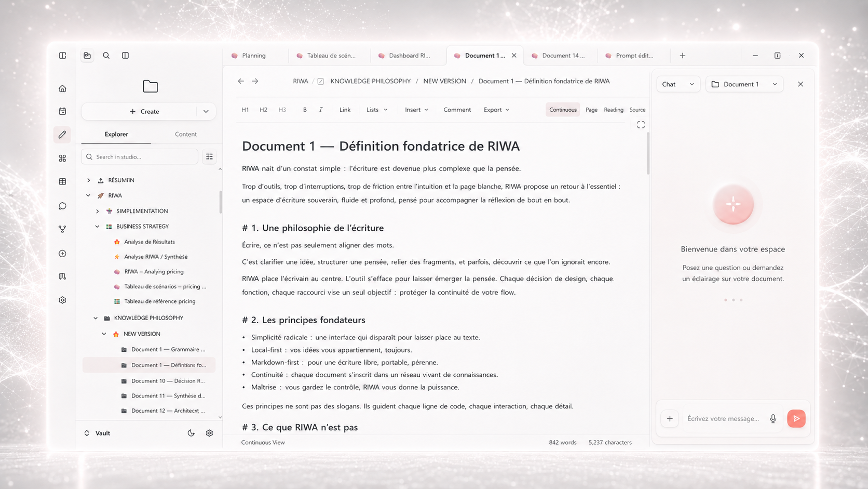This screenshot has height=489, width=868.
Task: Switch to the Planning tab
Action: point(253,56)
